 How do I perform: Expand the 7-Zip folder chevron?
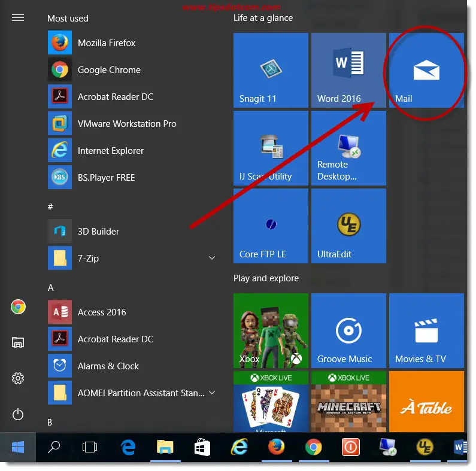[x=212, y=258]
